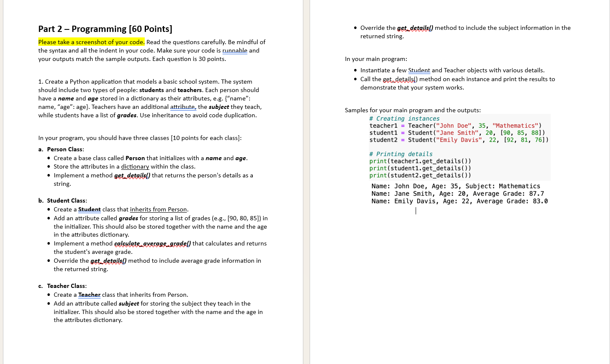Click the underlined word 'Teacher'
Viewport: 610px width, 364px height.
(89, 295)
